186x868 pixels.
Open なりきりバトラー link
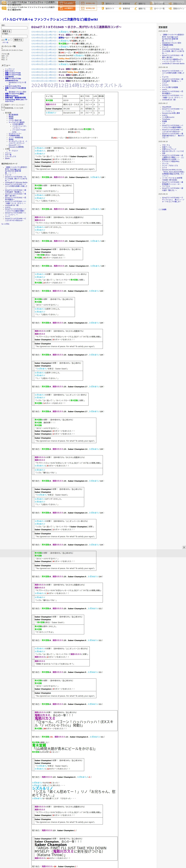click(15, 134)
